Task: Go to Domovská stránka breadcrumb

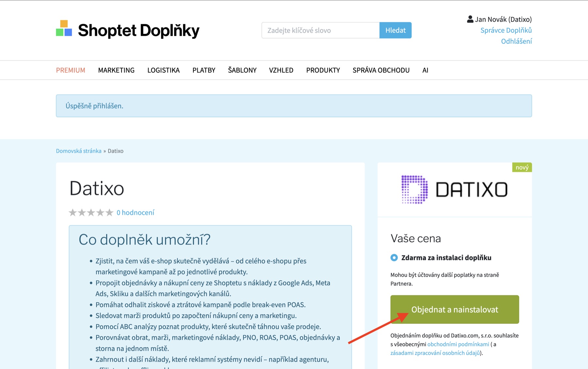Action: pyautogui.click(x=79, y=151)
